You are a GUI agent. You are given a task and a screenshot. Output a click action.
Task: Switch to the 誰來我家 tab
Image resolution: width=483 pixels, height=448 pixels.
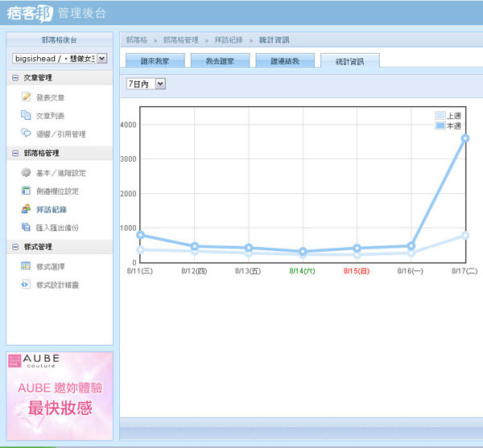pyautogui.click(x=155, y=61)
